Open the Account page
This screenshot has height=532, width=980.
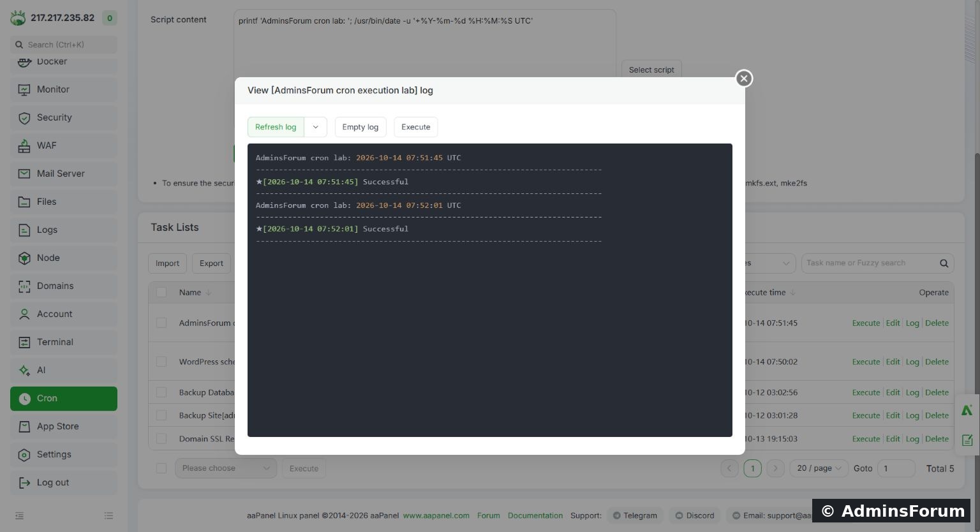click(64, 314)
